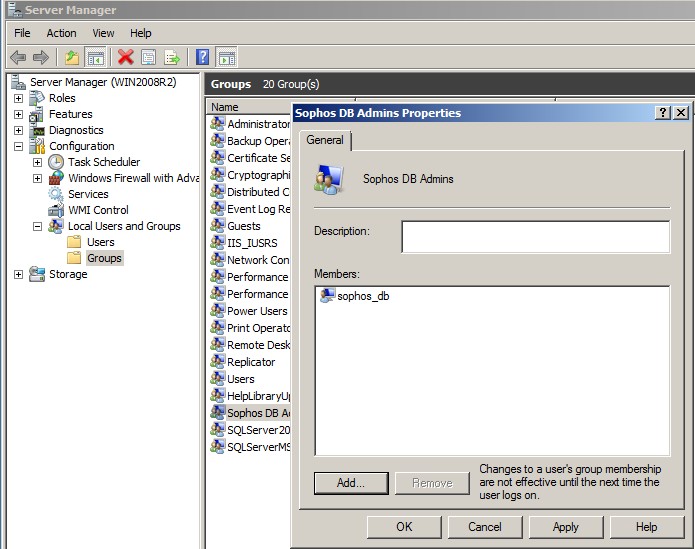The image size is (695, 549).
Task: Click the Diagnostics node icon
Action: point(37,130)
